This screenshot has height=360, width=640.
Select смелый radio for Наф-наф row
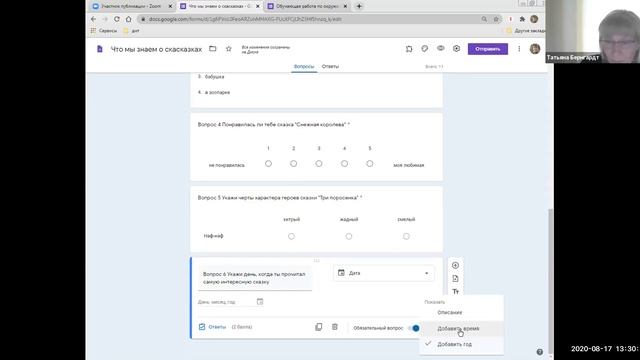point(406,236)
